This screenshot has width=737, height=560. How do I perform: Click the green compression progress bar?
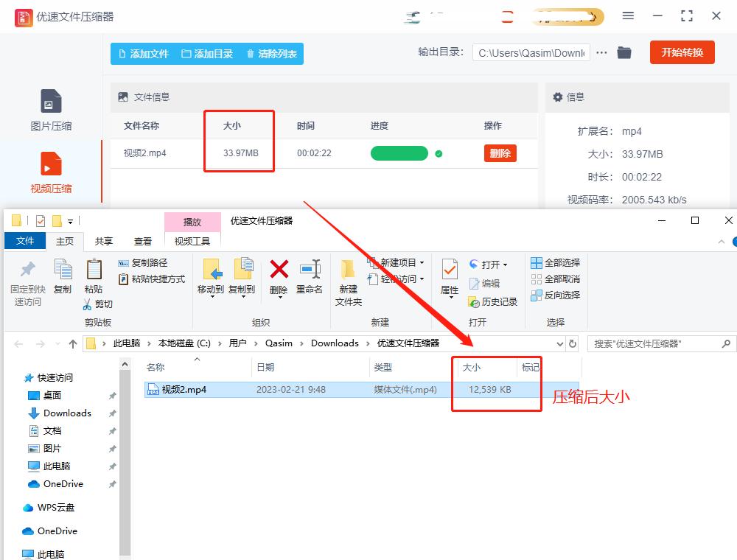tap(399, 153)
